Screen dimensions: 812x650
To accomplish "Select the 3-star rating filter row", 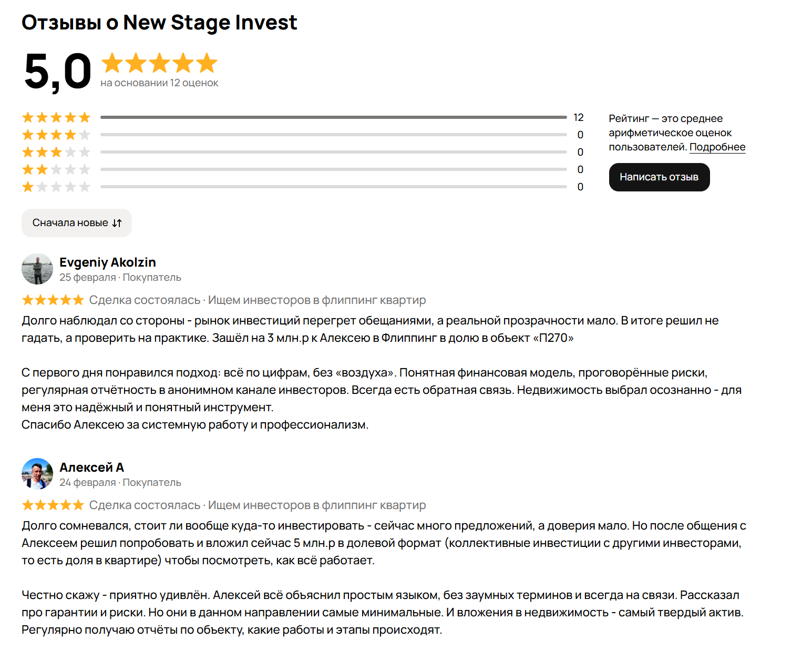I will 56,152.
